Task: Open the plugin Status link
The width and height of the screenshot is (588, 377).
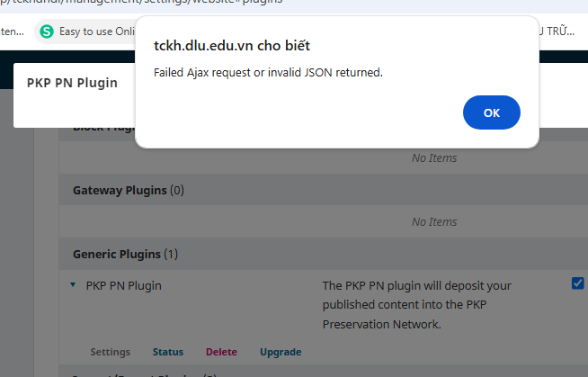Action: pos(168,352)
